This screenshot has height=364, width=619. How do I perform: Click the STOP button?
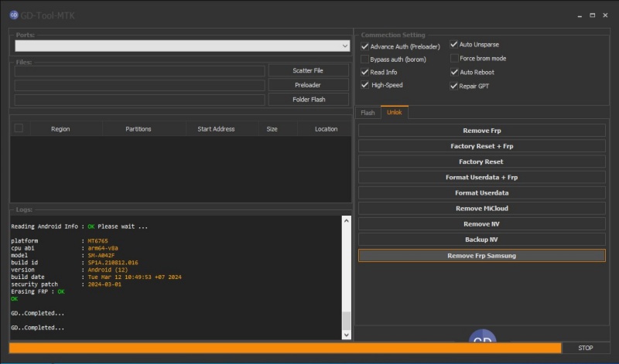click(x=586, y=348)
